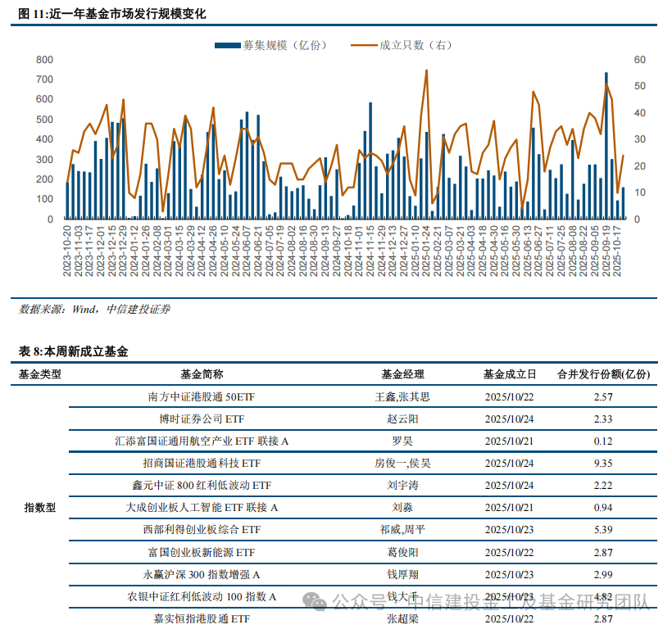The image size is (672, 629).
Task: Select fund name 招商国证港股通科技 ETF
Action: 202,464
